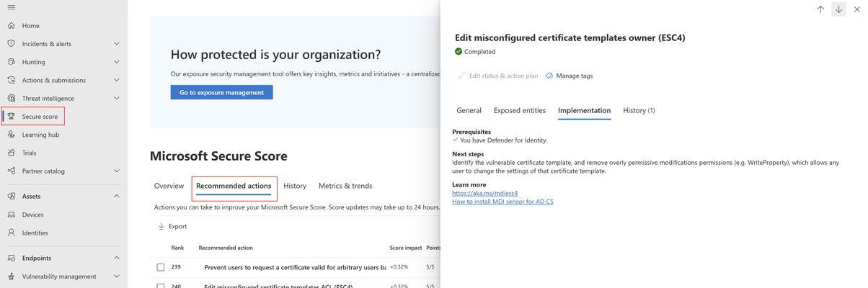Image resolution: width=868 pixels, height=288 pixels.
Task: Select the Vulnerability management icon
Action: [x=11, y=276]
